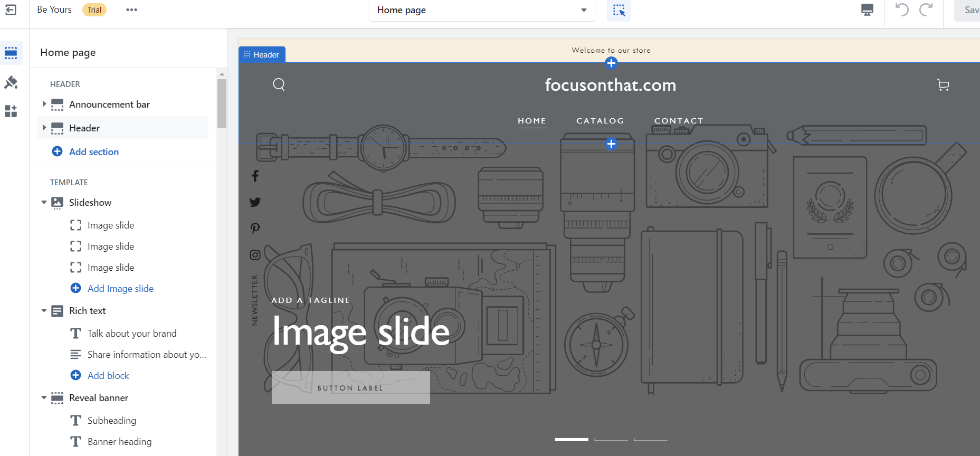The height and width of the screenshot is (456, 980).
Task: Open Theme settings paintbrush icon
Action: pyautogui.click(x=11, y=82)
